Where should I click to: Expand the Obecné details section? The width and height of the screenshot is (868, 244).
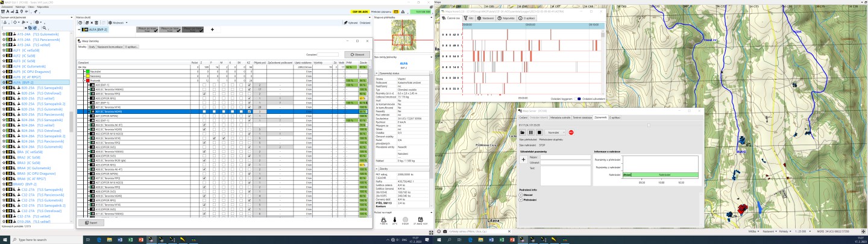521,195
